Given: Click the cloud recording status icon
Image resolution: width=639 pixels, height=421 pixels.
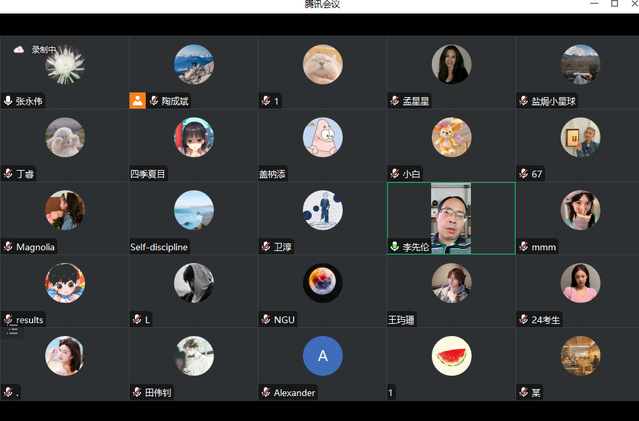Looking at the screenshot, I should click(x=18, y=49).
